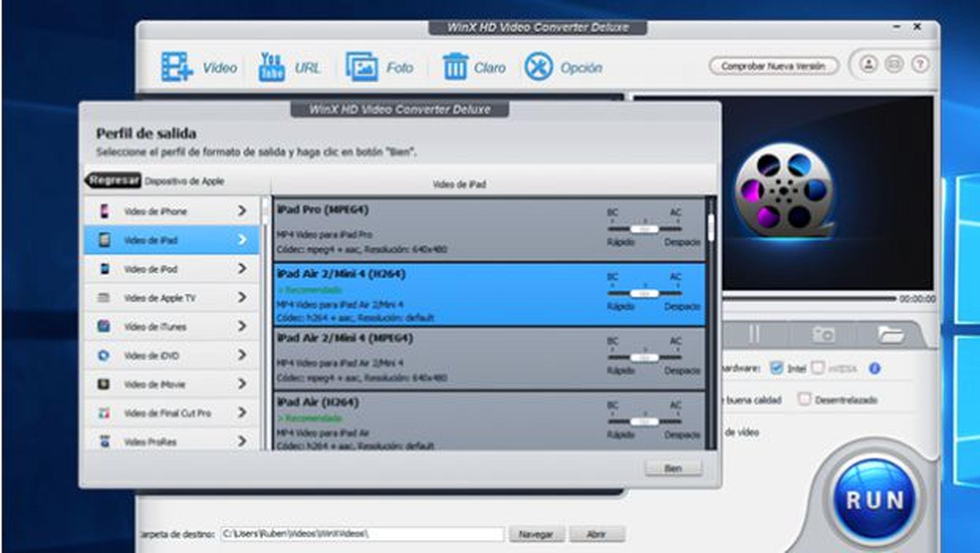This screenshot has width=980, height=553.
Task: Click the iPad icon in sidebar
Action: [x=104, y=240]
